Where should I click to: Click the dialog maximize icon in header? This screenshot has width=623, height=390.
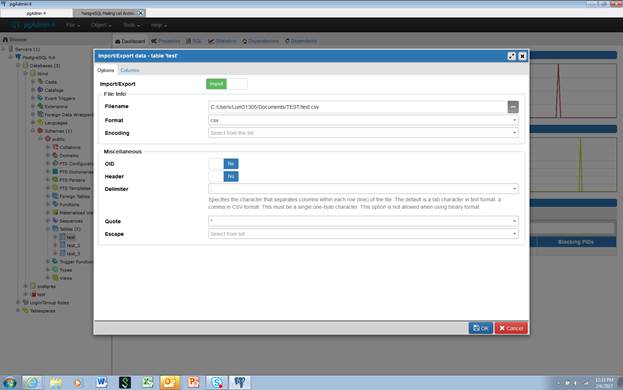512,56
